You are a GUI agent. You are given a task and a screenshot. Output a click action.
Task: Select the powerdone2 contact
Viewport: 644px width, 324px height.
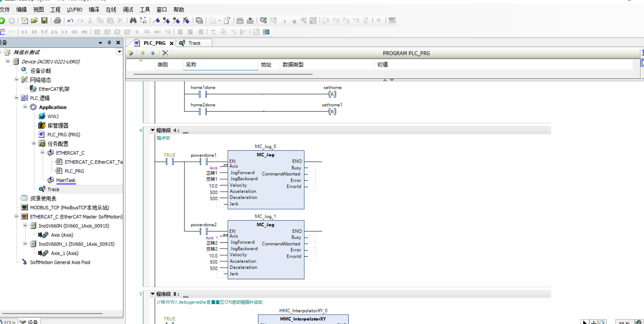204,231
